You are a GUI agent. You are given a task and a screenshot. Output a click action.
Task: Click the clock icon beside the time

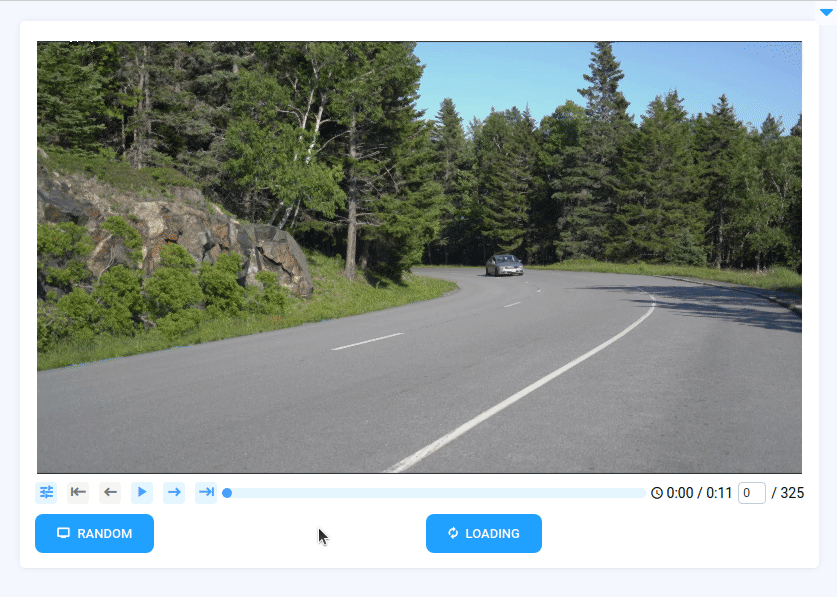(657, 493)
